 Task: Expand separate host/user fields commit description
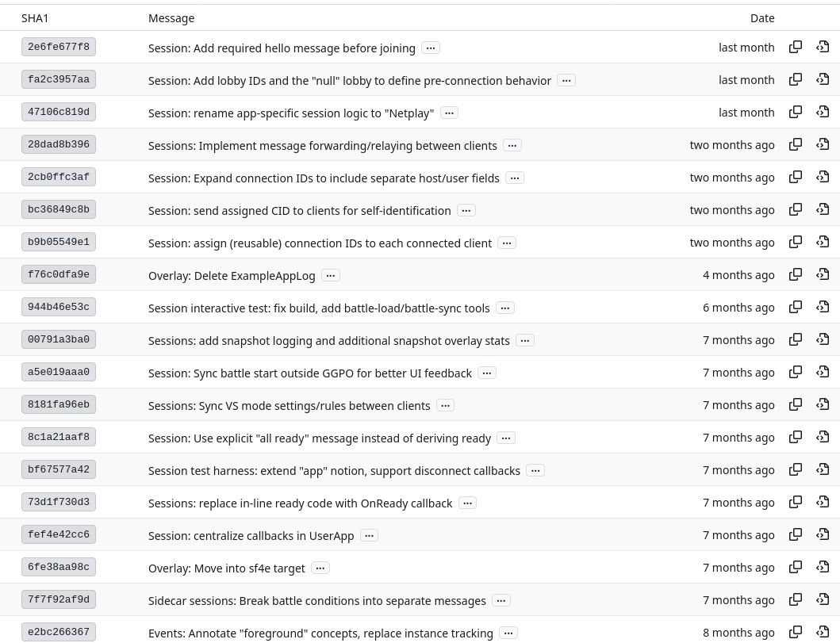point(514,178)
